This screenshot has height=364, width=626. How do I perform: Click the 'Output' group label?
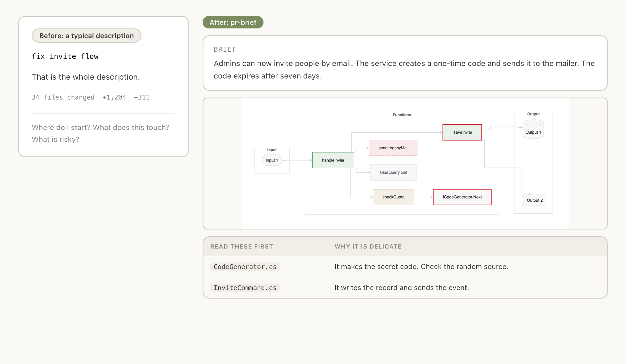pos(533,114)
